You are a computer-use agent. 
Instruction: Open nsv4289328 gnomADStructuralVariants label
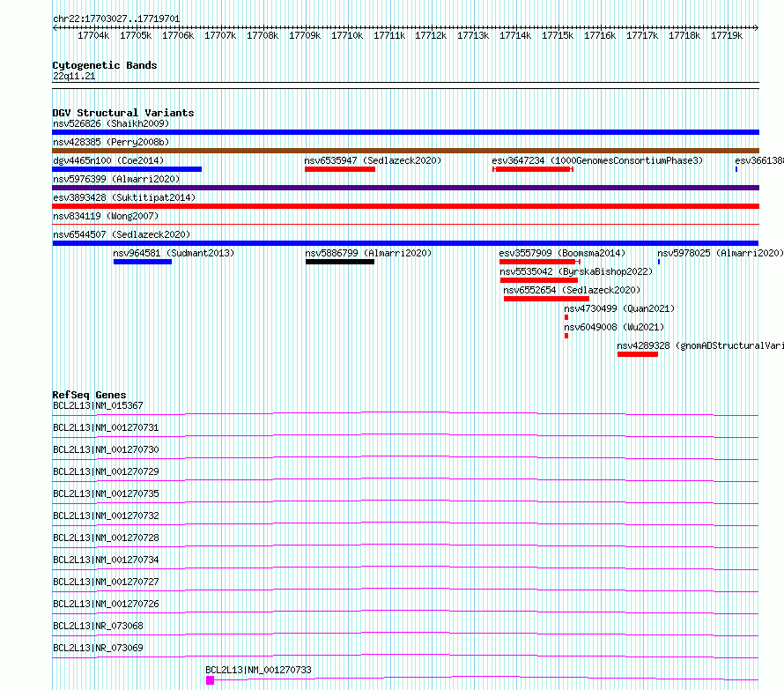[700, 345]
